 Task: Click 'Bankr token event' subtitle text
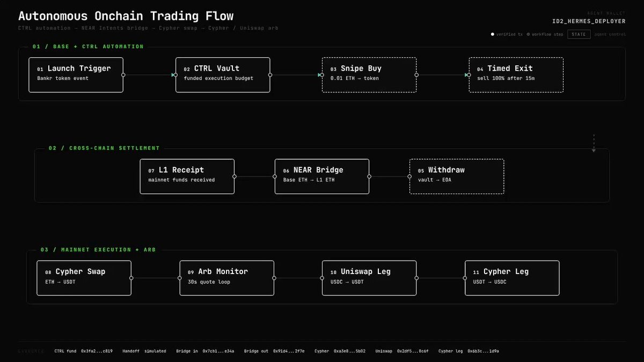pos(63,78)
